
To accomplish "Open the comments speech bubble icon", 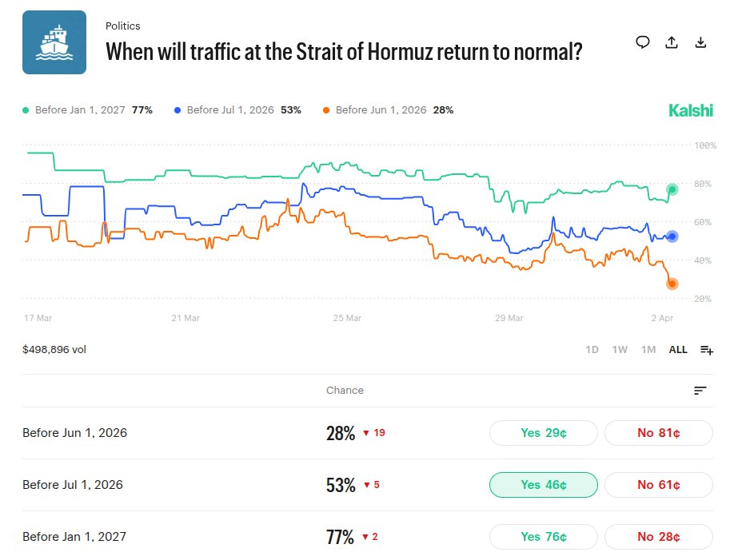I will click(x=643, y=42).
